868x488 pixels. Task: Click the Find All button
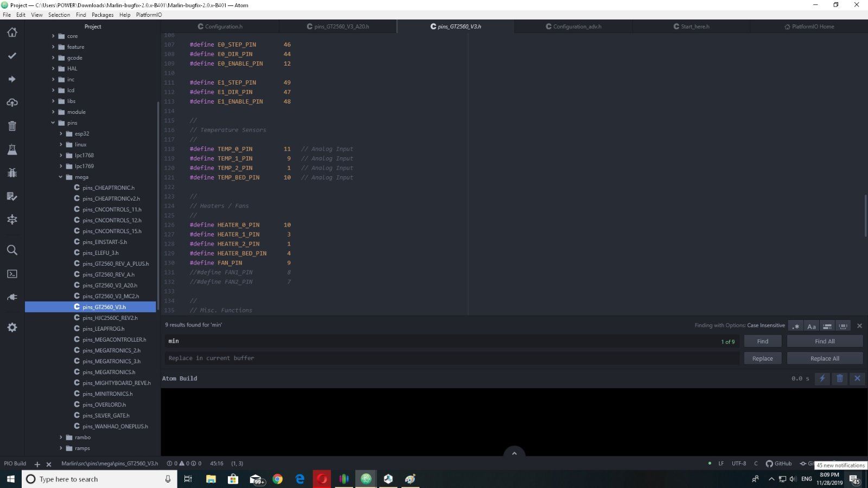825,342
